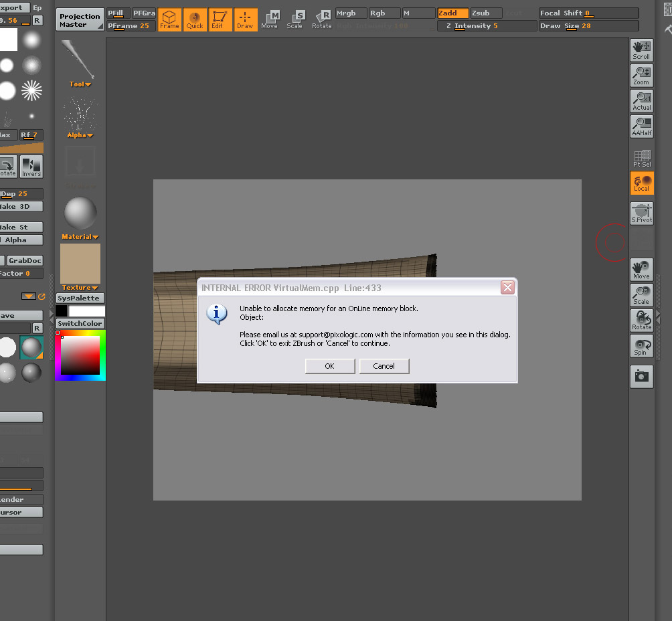
Task: Click the Move icon in right shelf
Action: click(x=642, y=270)
